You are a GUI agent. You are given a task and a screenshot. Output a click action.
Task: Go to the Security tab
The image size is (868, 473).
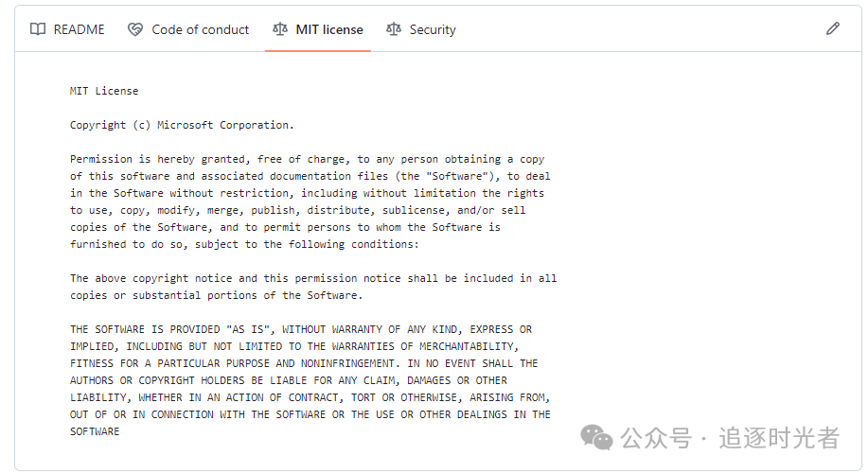click(x=433, y=29)
